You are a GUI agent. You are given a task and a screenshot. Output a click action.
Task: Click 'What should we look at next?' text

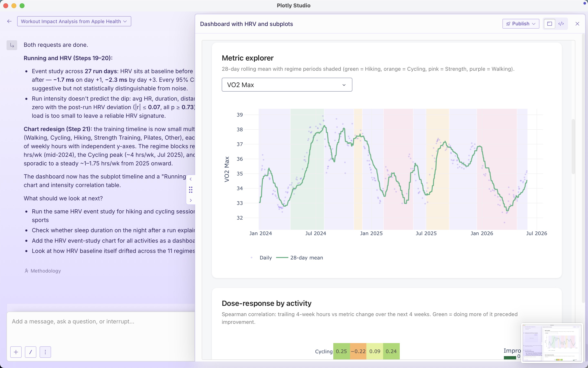tap(63, 198)
